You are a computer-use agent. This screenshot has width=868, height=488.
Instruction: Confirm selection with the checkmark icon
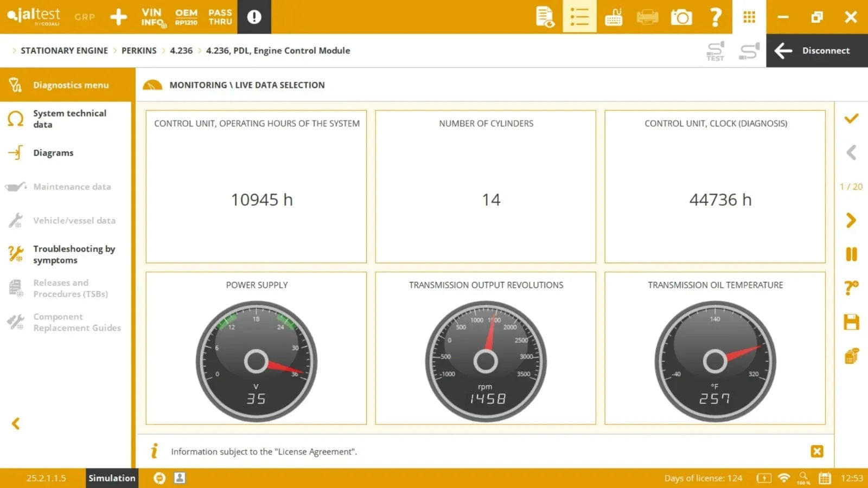(852, 119)
